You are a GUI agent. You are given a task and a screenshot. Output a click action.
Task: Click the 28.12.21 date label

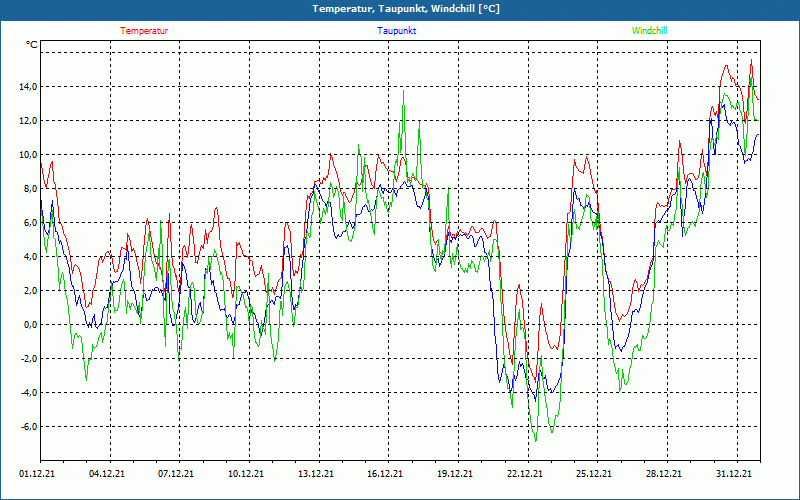[x=664, y=474]
